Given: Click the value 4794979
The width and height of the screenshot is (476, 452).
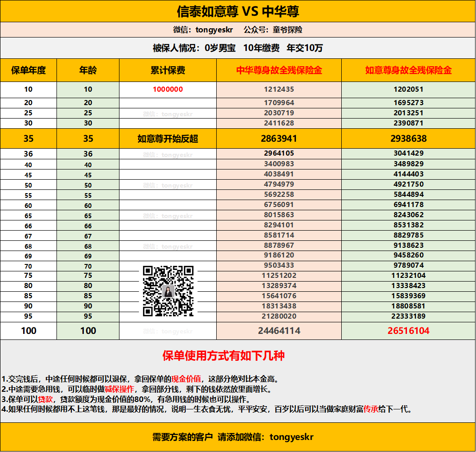Looking at the screenshot, I should pos(279,184).
